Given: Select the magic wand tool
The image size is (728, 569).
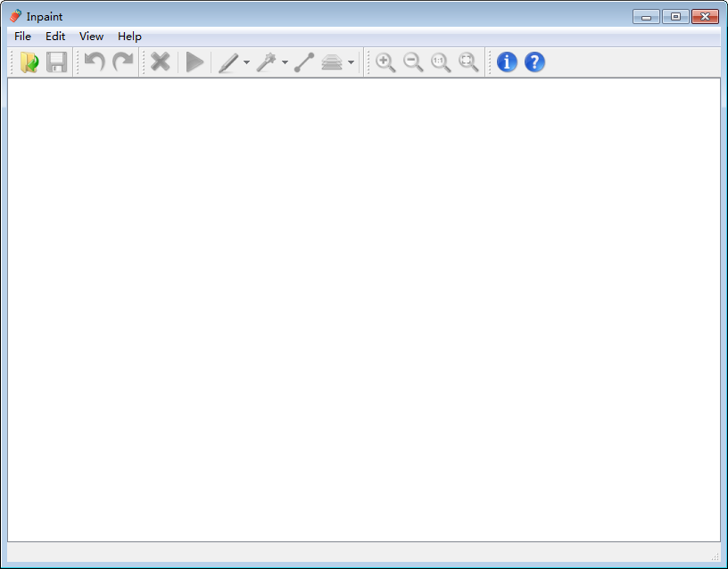Looking at the screenshot, I should pos(269,62).
